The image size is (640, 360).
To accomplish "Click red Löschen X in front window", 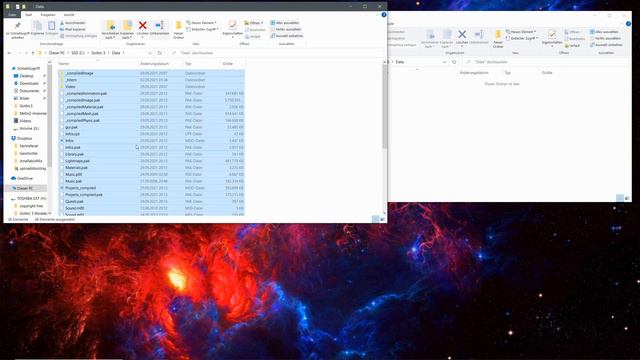I will pyautogui.click(x=142, y=26).
